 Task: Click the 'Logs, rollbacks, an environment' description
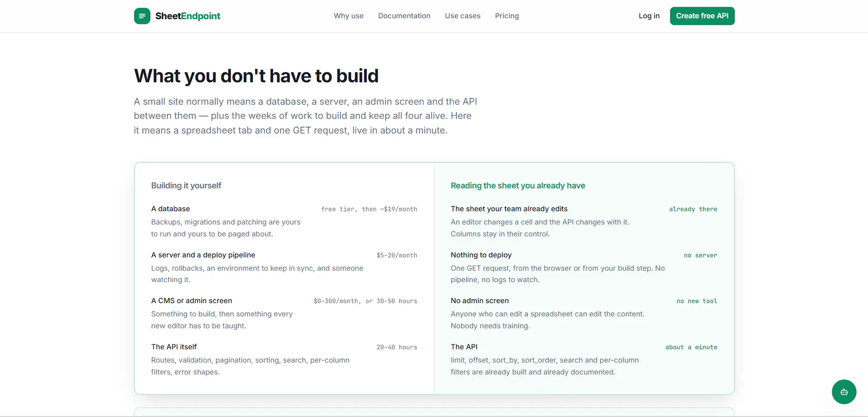click(x=257, y=274)
